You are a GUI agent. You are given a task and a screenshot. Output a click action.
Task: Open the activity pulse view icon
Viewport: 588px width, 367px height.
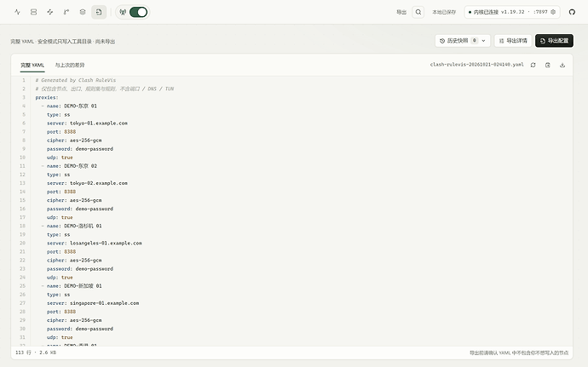(x=17, y=12)
